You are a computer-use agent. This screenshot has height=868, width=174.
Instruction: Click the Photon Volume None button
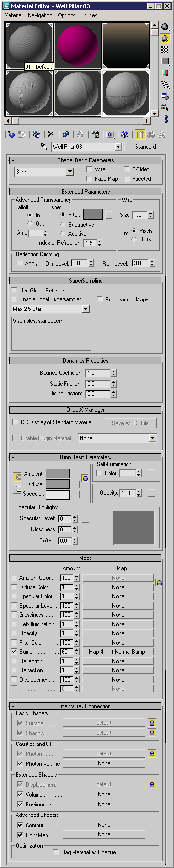[104, 763]
